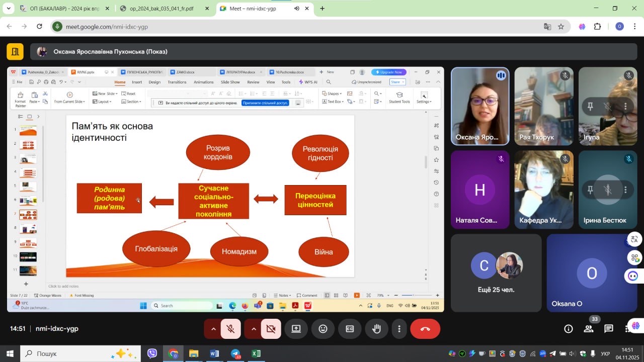Unmute microphone in Meet control bar
644x362 pixels.
(x=231, y=329)
